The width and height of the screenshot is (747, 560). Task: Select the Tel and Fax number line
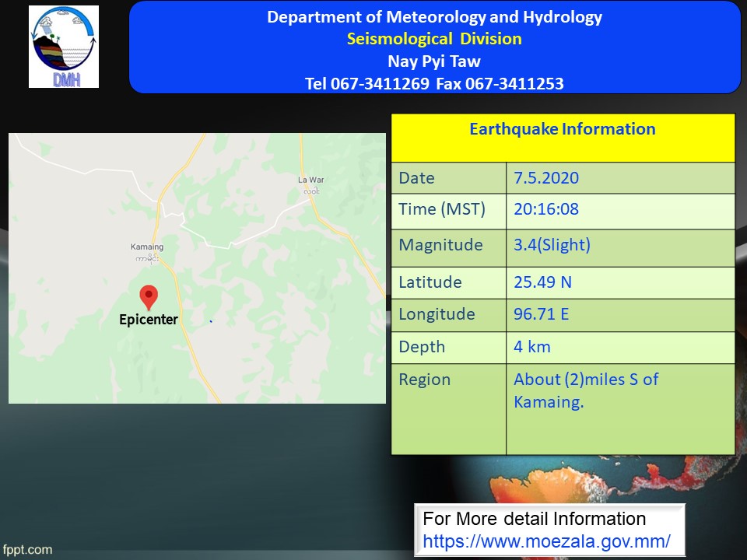tap(434, 83)
